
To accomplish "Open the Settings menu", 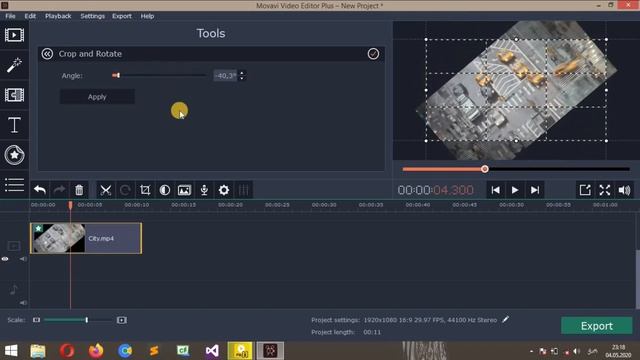I will 92,16.
